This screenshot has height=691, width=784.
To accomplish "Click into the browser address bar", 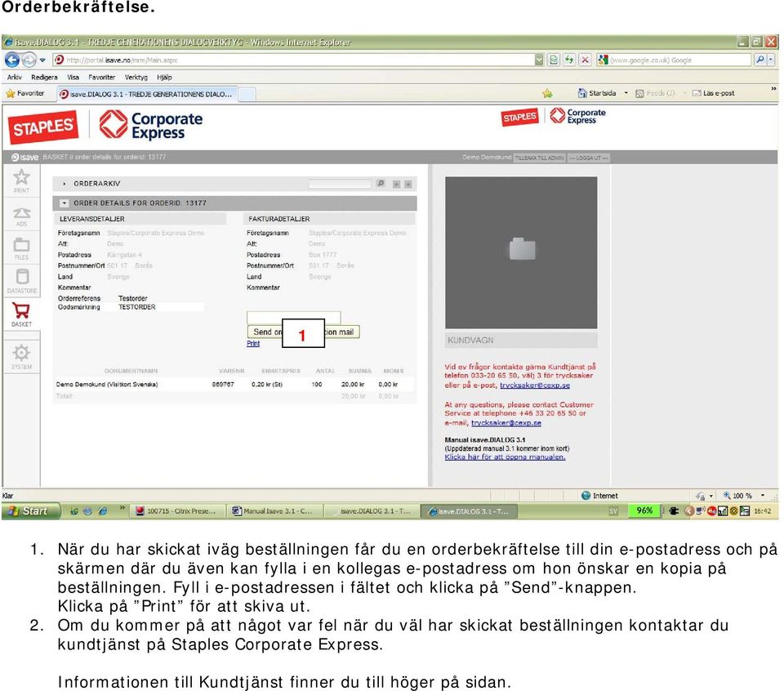I will point(299,60).
